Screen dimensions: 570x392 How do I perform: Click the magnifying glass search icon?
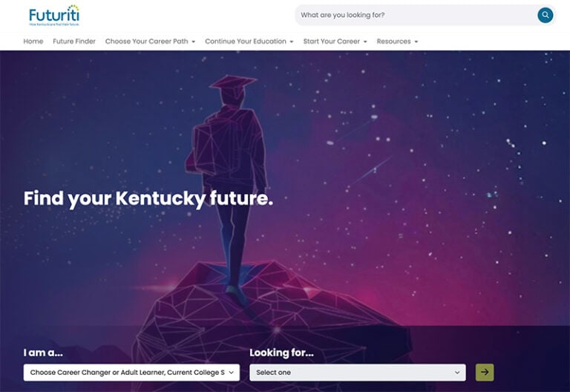546,15
